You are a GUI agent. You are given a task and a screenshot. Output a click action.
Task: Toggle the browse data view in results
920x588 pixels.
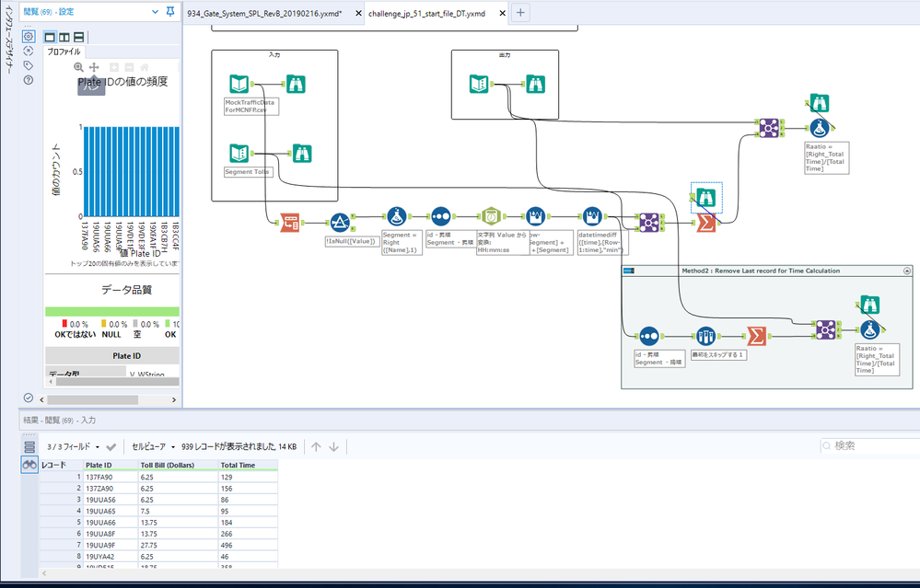point(29,466)
